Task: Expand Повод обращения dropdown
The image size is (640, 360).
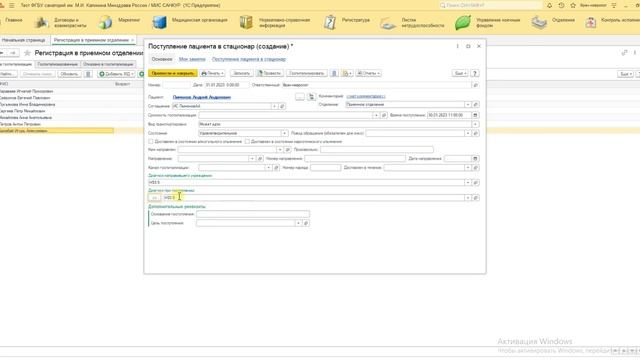Action: pos(468,133)
